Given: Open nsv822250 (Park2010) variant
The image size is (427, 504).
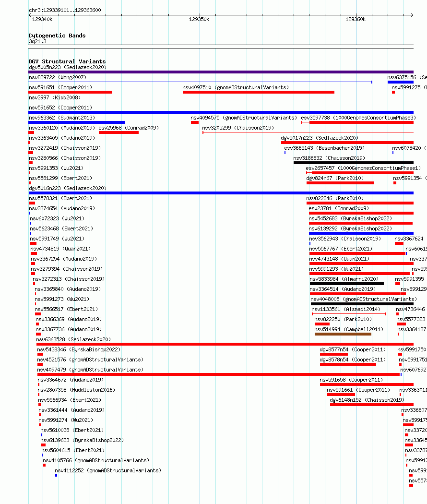Looking at the screenshot, I should click(343, 319).
